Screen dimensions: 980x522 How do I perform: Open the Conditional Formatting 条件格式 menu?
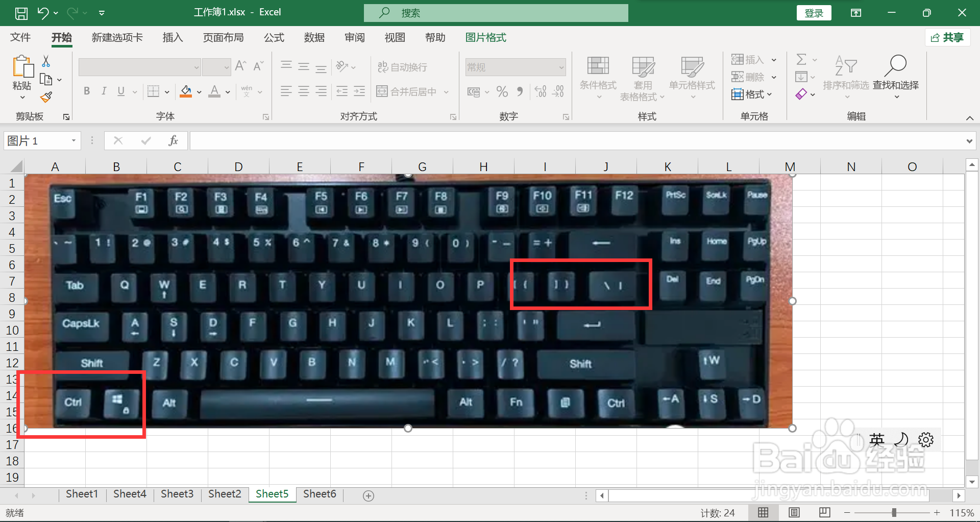pos(598,78)
